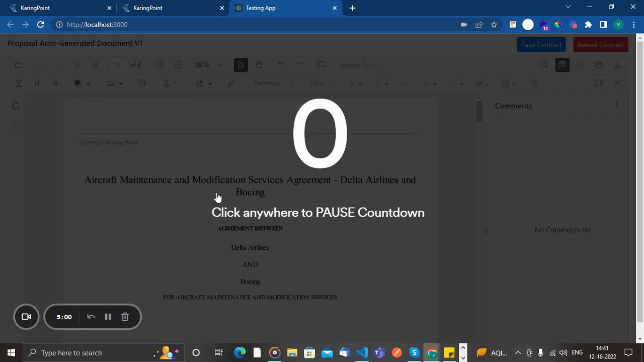Image resolution: width=644 pixels, height=362 pixels.
Task: Close the annotation toolbar with X
Action: 617,83
